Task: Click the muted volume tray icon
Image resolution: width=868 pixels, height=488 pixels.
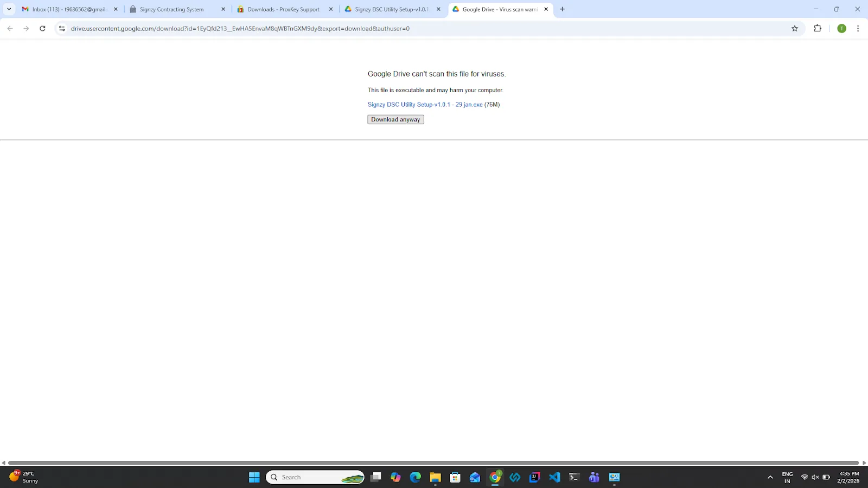Action: [815, 477]
